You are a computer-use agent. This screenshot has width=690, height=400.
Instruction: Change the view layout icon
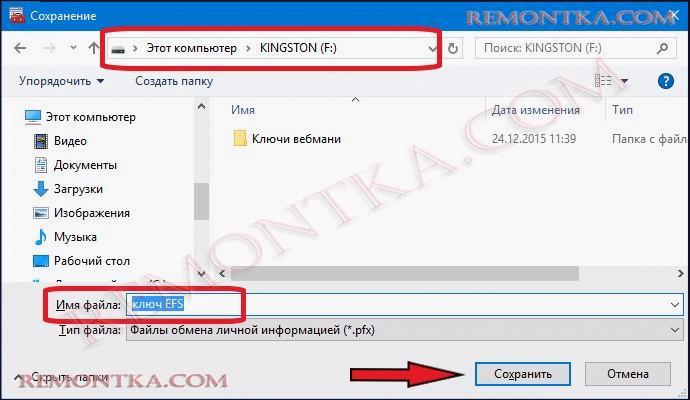point(603,81)
